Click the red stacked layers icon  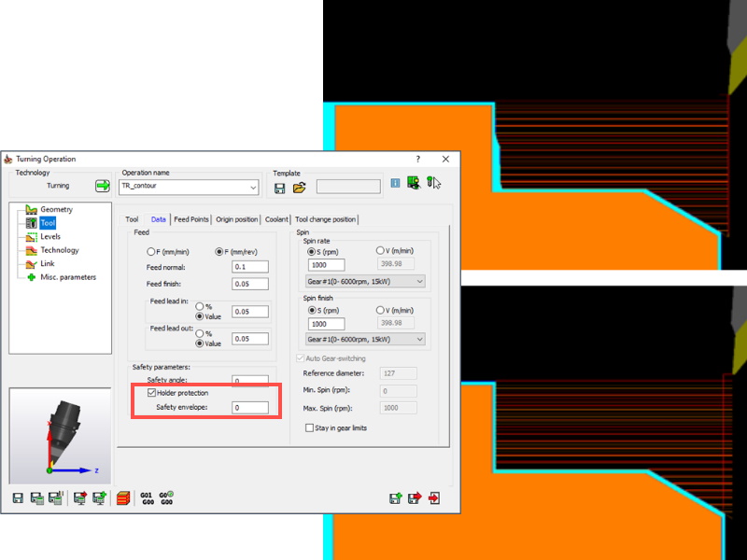(122, 498)
